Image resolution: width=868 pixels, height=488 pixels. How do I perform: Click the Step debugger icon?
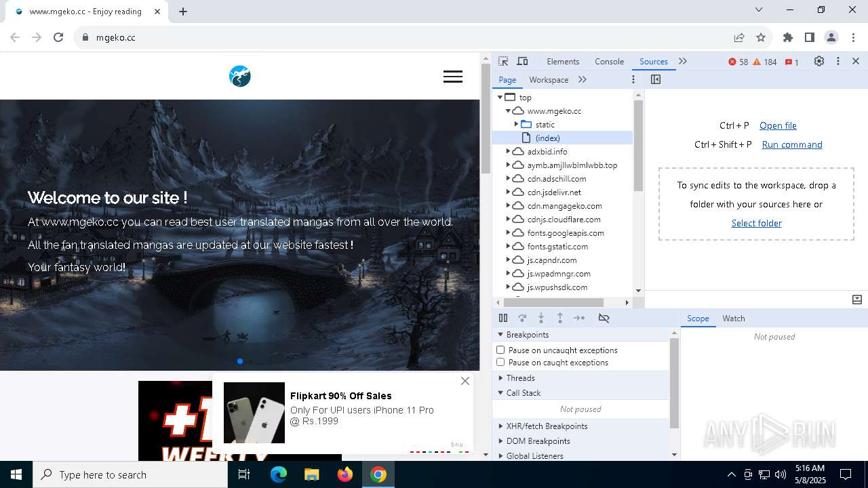[579, 318]
